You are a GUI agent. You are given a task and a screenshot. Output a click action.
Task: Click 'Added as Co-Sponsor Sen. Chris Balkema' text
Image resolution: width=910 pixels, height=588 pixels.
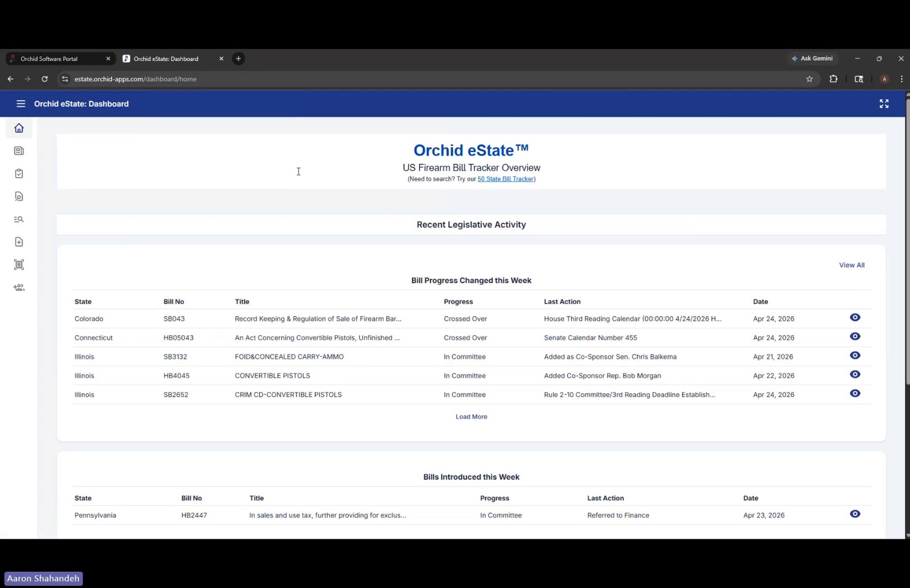coord(610,357)
